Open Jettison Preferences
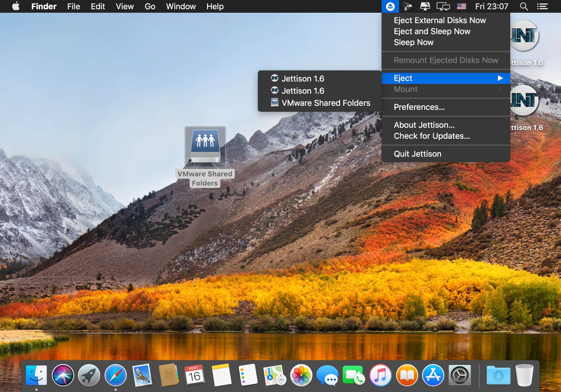Image resolution: width=561 pixels, height=392 pixels. 419,107
